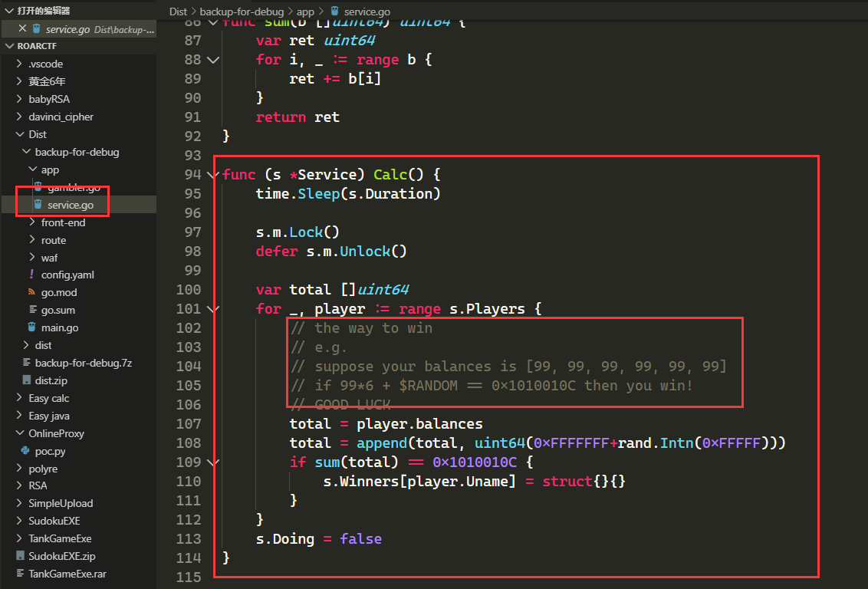Collapse the OnlineProxy folder
This screenshot has height=589, width=868.
pos(20,433)
